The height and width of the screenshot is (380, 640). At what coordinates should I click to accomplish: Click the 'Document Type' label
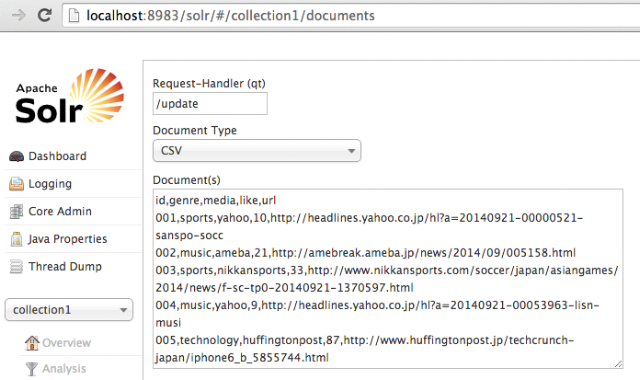click(x=195, y=131)
